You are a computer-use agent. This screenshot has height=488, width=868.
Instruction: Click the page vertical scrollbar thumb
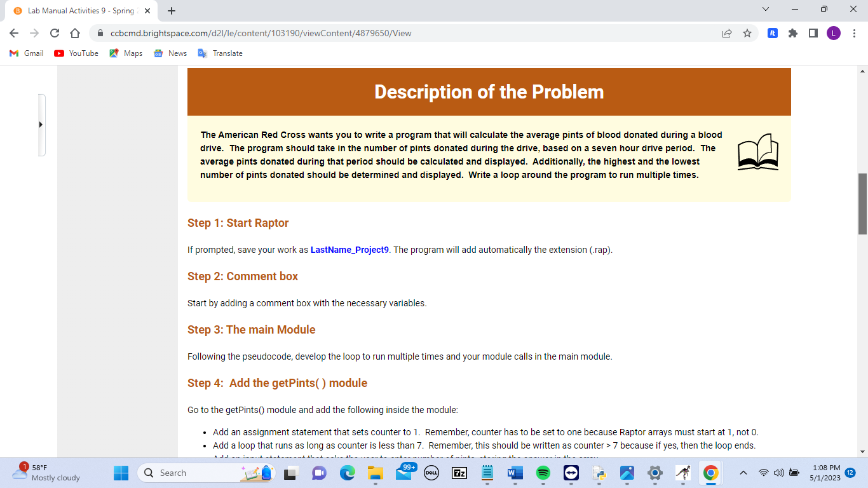pos(862,204)
